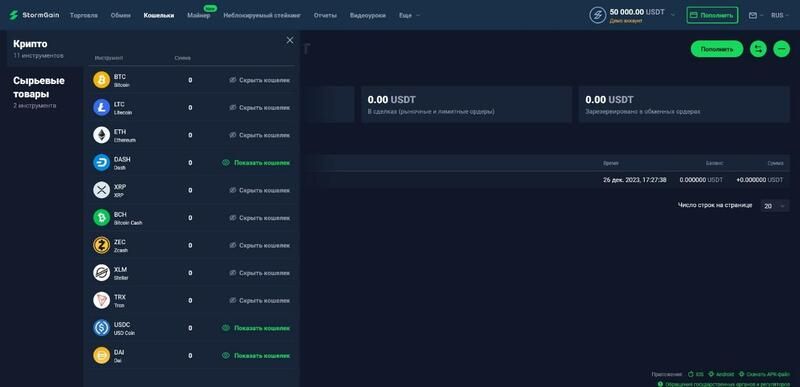Open the iOS app link
The height and width of the screenshot is (387, 800).
coord(695,374)
